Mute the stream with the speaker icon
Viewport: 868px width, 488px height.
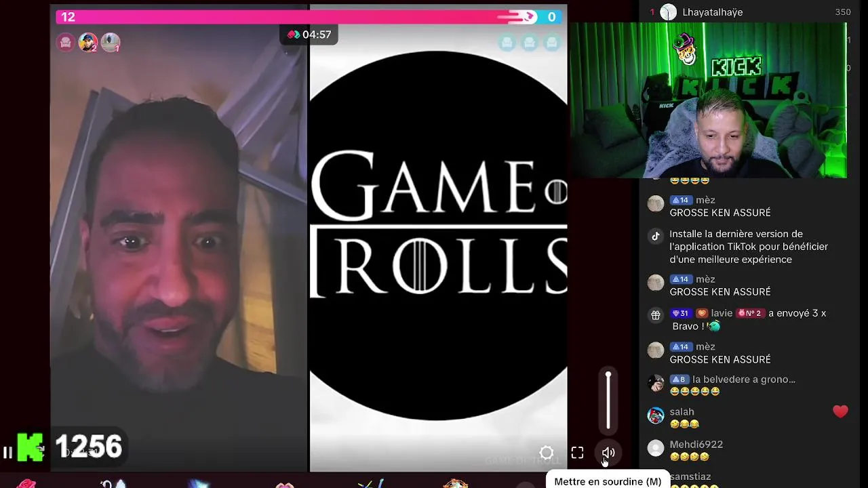(x=608, y=453)
